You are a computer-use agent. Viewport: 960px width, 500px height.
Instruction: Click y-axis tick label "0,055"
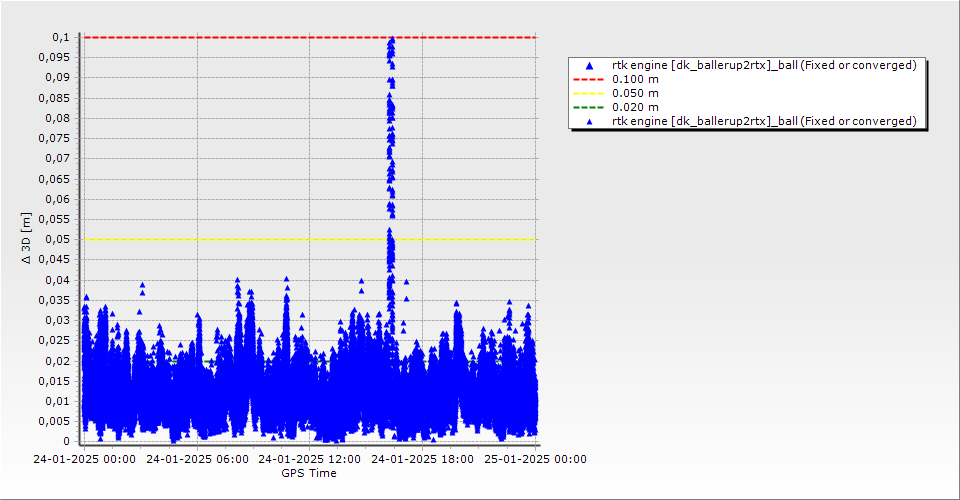point(54,219)
